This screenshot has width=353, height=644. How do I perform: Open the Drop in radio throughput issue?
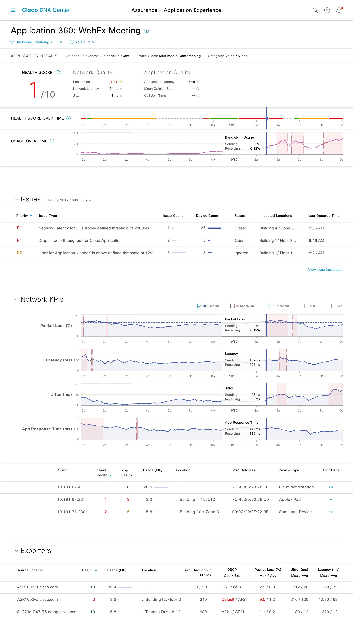81,240
